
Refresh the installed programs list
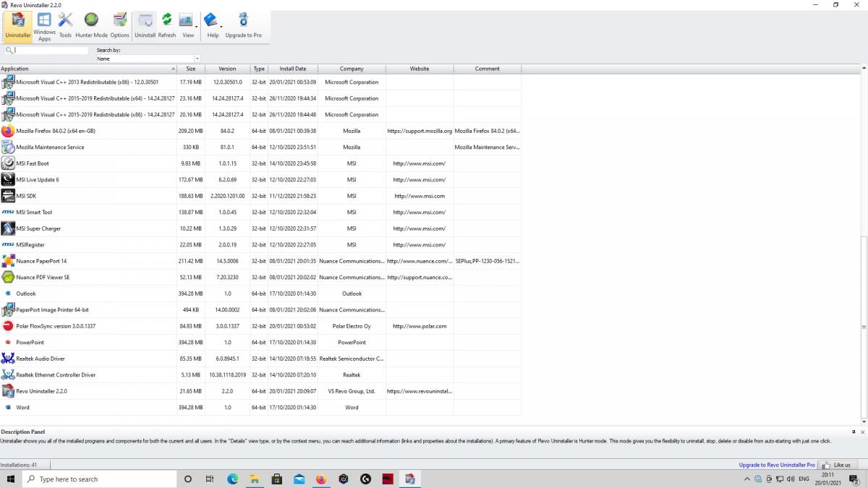(167, 25)
